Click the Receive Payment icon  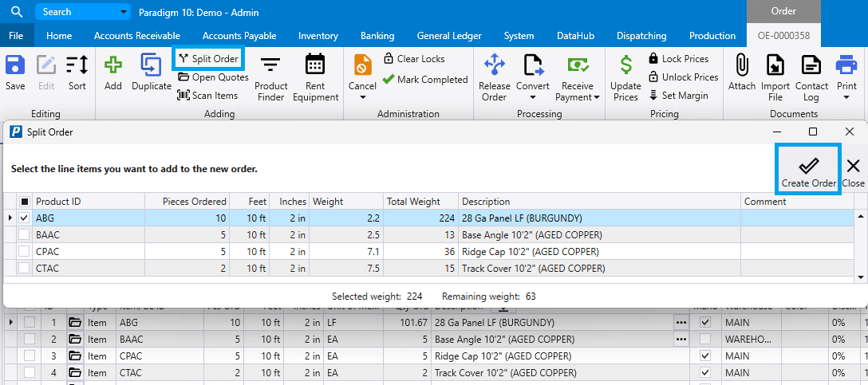(578, 65)
